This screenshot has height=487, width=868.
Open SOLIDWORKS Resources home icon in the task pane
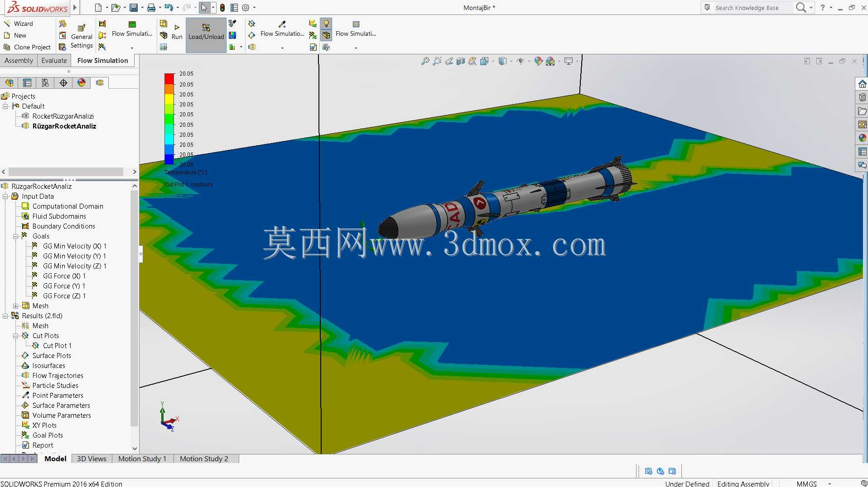point(862,84)
